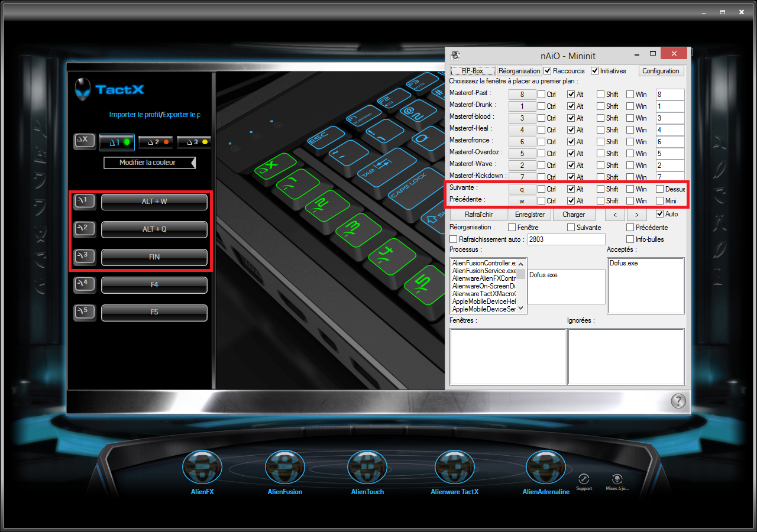
Task: Click the help question mark icon
Action: (x=678, y=401)
